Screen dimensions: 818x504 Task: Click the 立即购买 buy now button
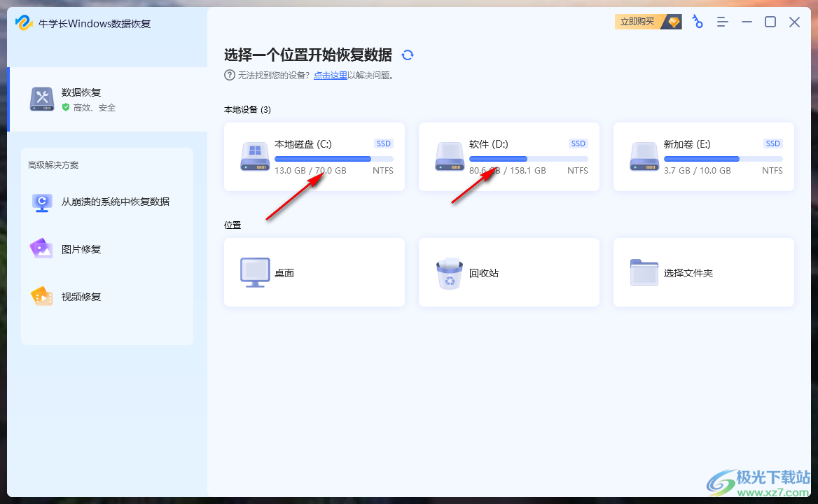(648, 22)
